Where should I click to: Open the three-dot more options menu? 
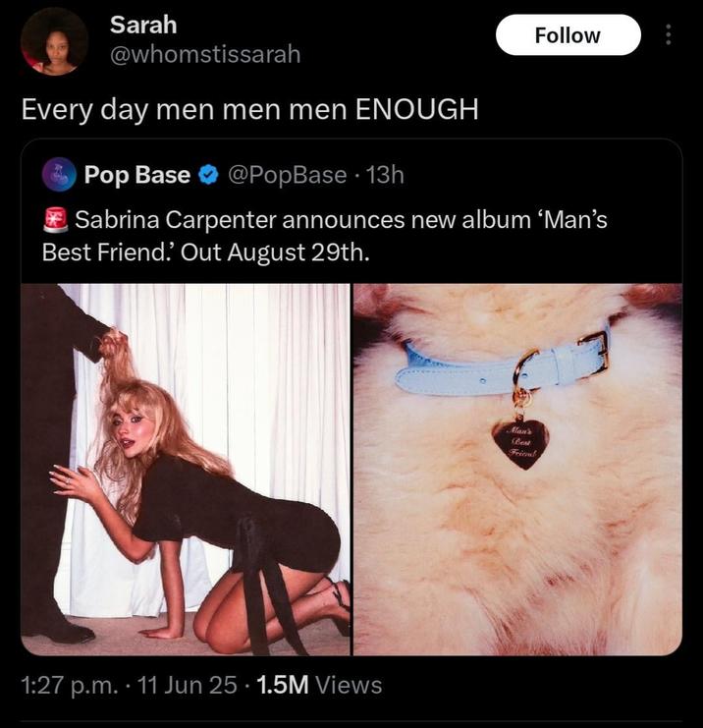(669, 34)
